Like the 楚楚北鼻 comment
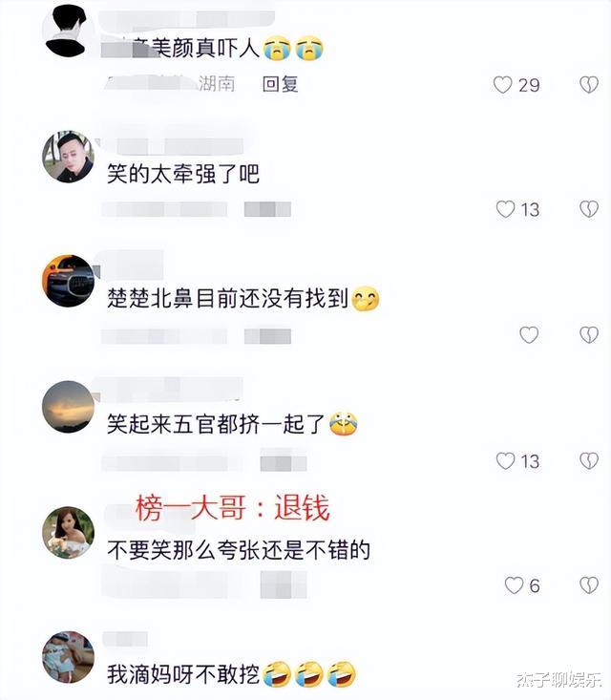This screenshot has height=700, width=611. coord(529,335)
